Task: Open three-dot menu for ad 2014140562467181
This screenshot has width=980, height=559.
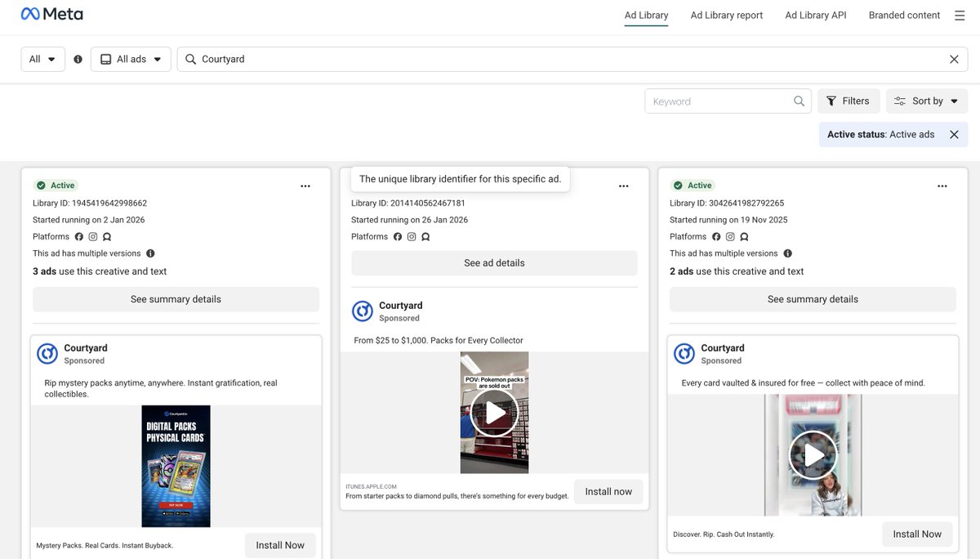Action: click(x=624, y=186)
